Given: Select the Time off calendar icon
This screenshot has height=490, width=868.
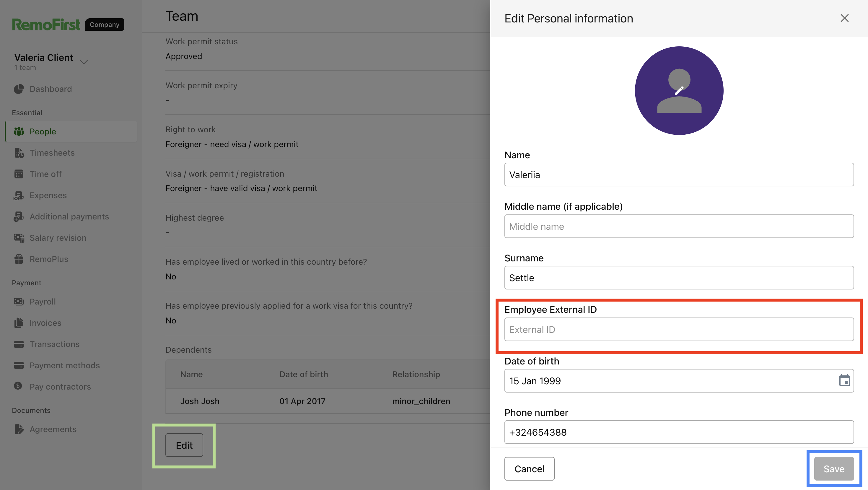Looking at the screenshot, I should click(x=19, y=174).
